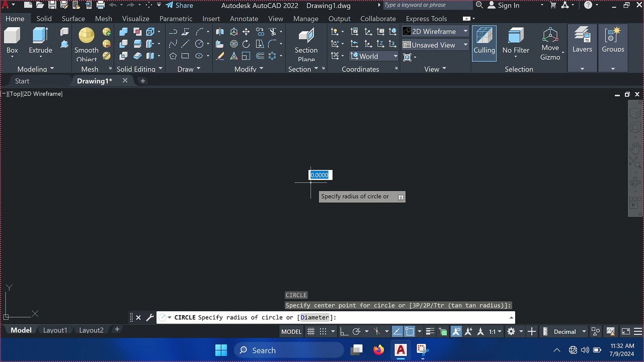Viewport: 644px width, 362px height.
Task: Click the command line wrench customize icon
Action: (x=149, y=317)
